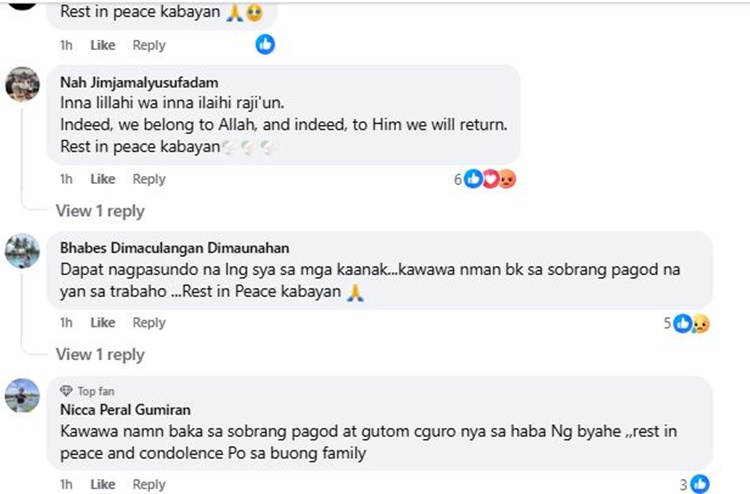Like Nah Jimjamalyusufadam's comment

coord(103,179)
